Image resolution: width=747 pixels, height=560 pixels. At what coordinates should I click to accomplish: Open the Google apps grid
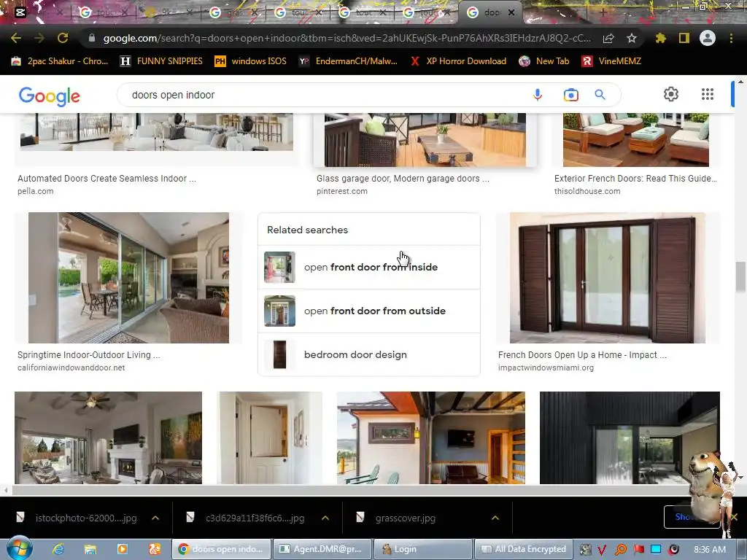coord(708,94)
